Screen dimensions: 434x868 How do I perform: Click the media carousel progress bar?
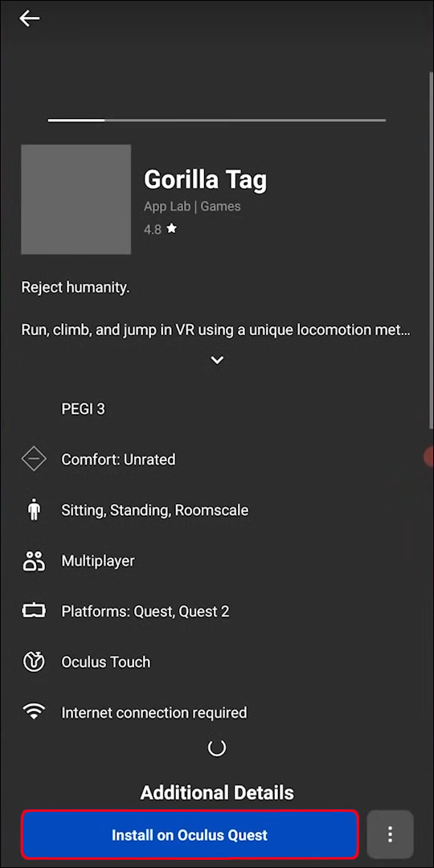pyautogui.click(x=217, y=120)
